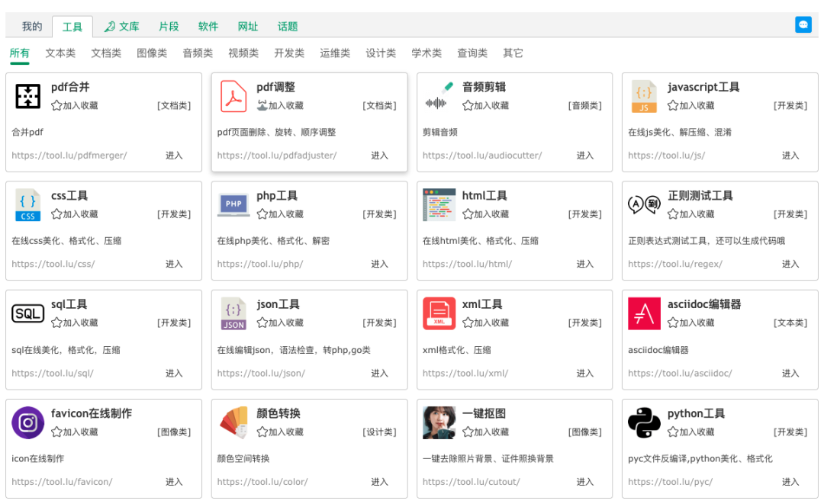The image size is (824, 504).
Task: Open the sql工具 SQL badge icon
Action: [x=28, y=313]
